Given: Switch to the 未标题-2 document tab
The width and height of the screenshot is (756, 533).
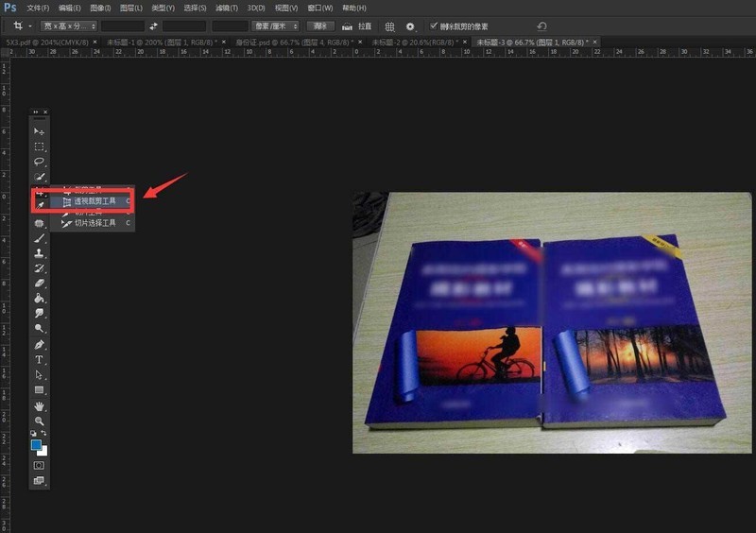Looking at the screenshot, I should coord(415,43).
